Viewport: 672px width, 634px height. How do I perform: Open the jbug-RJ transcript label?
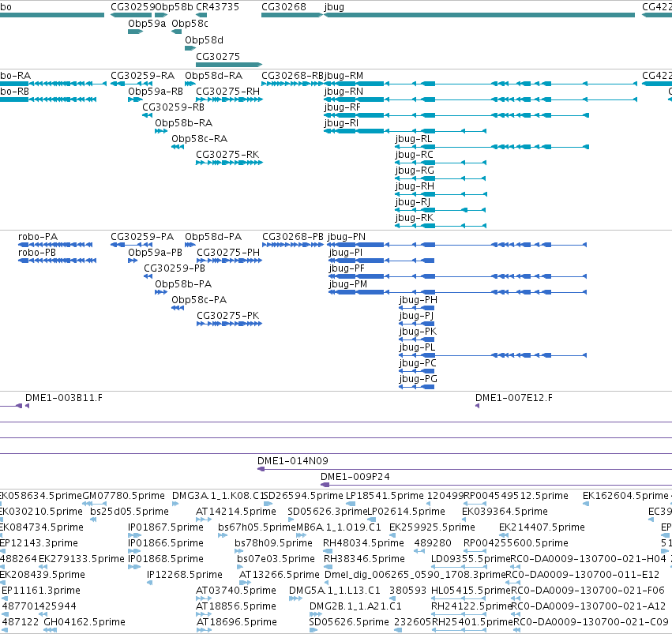[x=413, y=203]
